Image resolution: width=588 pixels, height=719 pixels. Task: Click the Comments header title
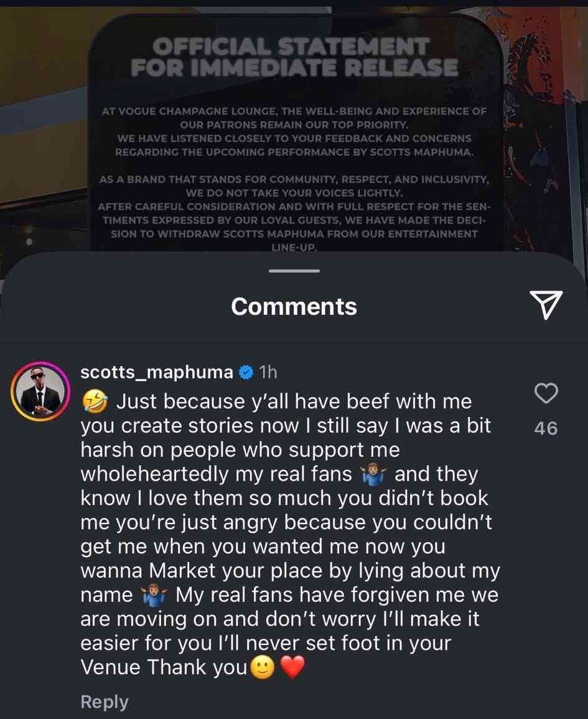294,306
